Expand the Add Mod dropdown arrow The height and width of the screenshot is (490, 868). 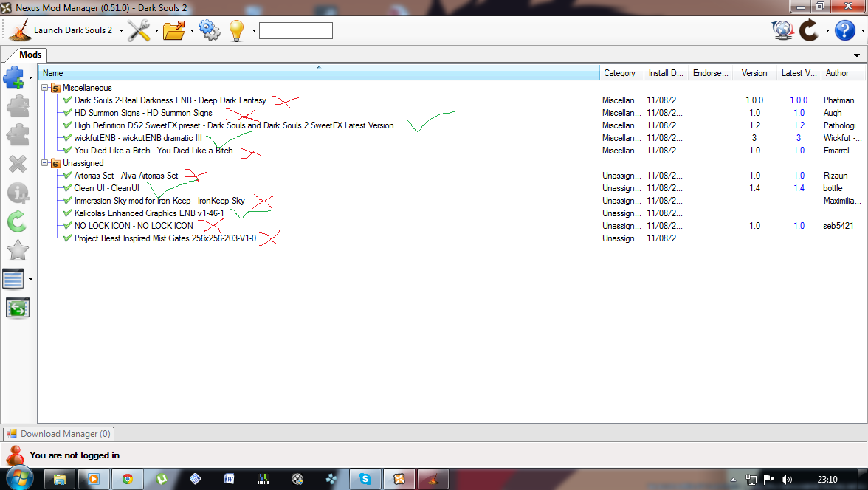tap(30, 77)
